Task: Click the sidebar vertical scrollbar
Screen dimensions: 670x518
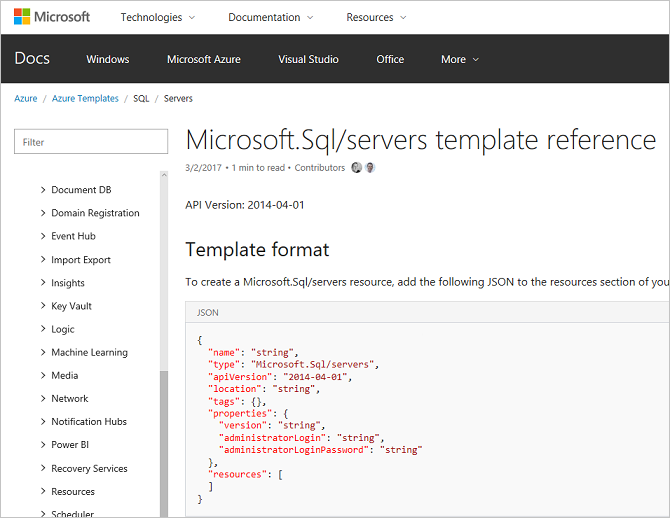Action: [x=164, y=440]
